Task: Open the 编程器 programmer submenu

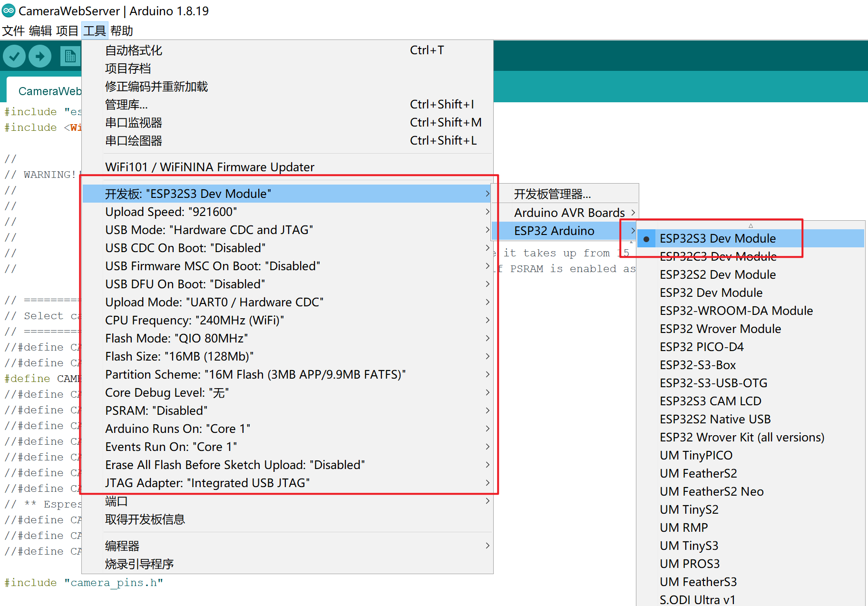Action: pyautogui.click(x=287, y=546)
